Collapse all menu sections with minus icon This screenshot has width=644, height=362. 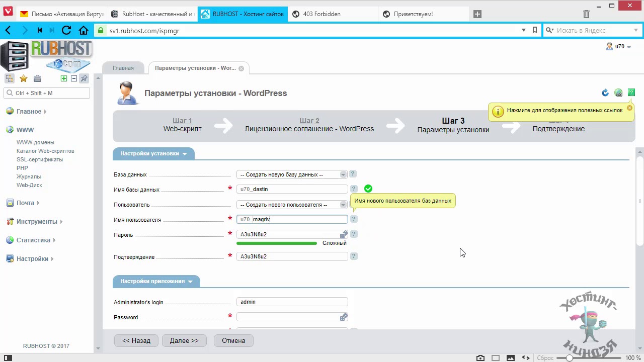coord(74,78)
